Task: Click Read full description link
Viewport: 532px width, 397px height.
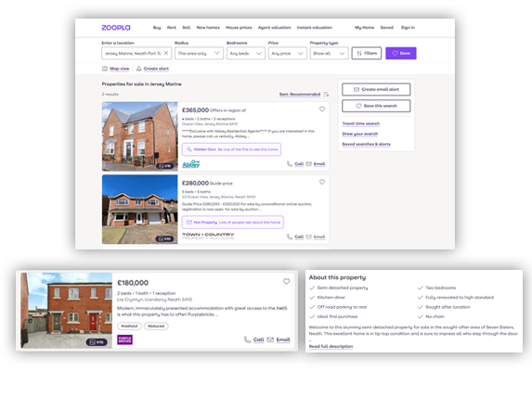Action: point(331,346)
